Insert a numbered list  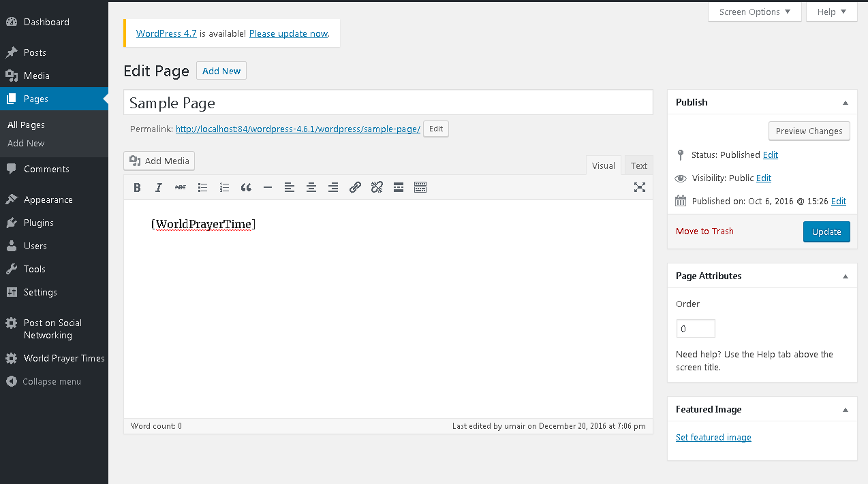point(224,188)
